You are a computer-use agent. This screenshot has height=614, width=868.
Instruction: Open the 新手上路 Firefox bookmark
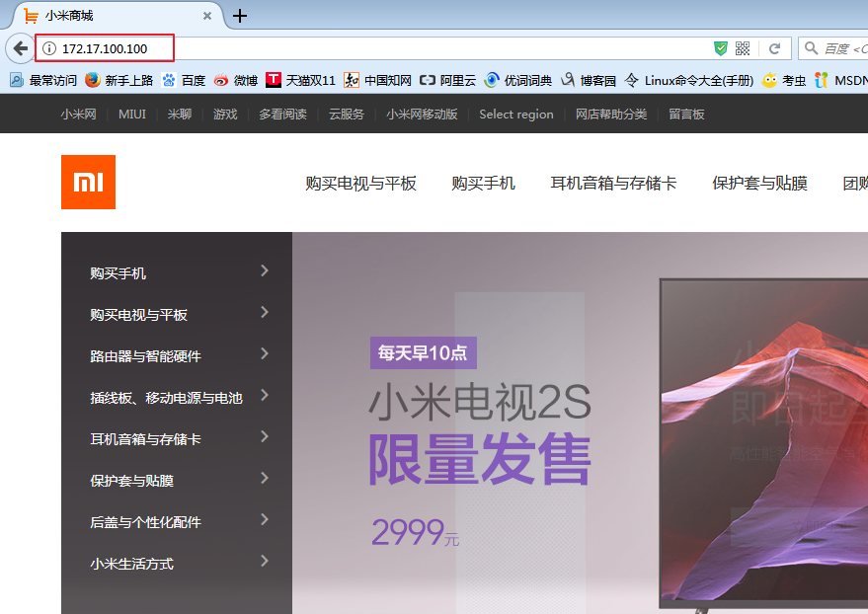pyautogui.click(x=119, y=80)
